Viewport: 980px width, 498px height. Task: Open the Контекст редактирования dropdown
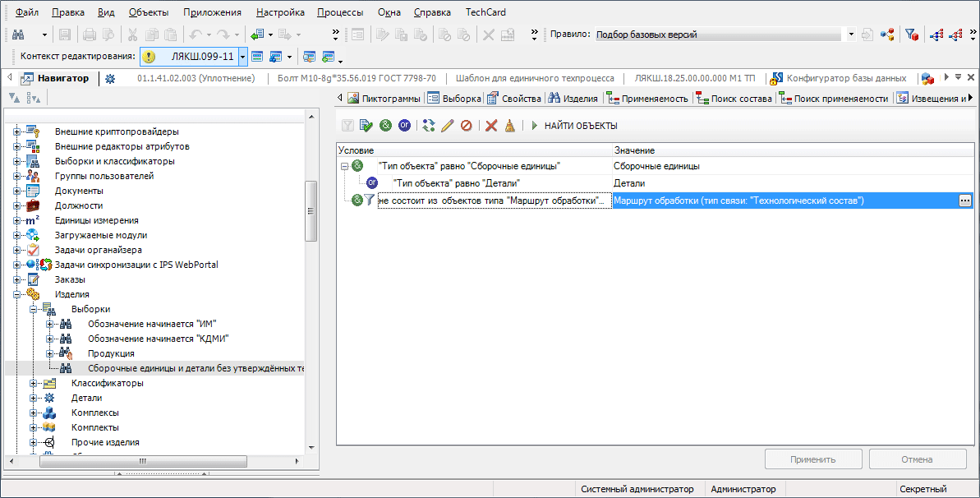(x=242, y=57)
